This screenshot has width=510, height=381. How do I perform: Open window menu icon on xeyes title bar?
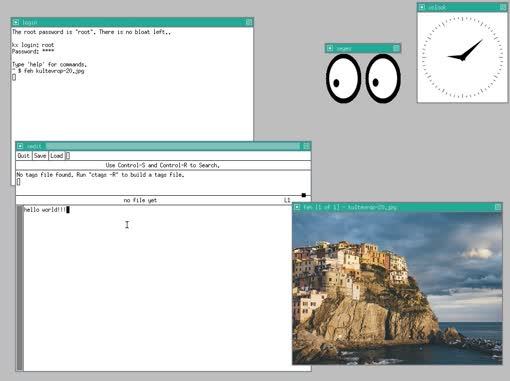330,48
